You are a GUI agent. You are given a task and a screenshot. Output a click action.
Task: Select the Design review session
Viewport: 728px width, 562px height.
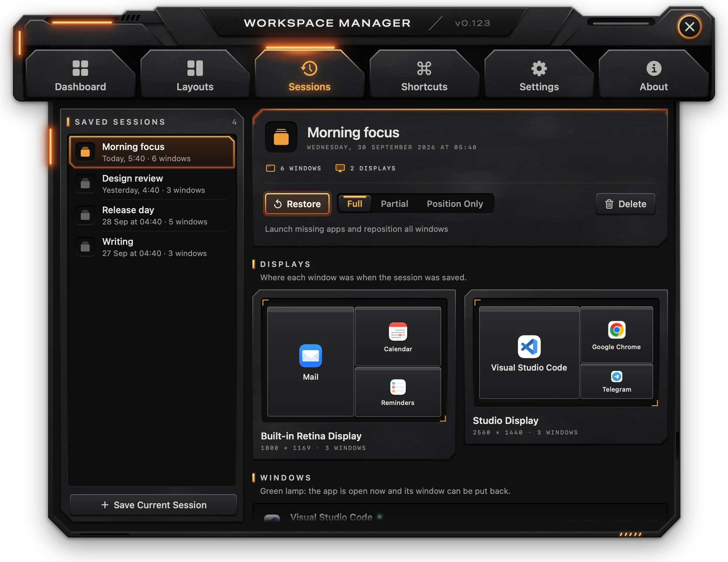click(x=152, y=184)
